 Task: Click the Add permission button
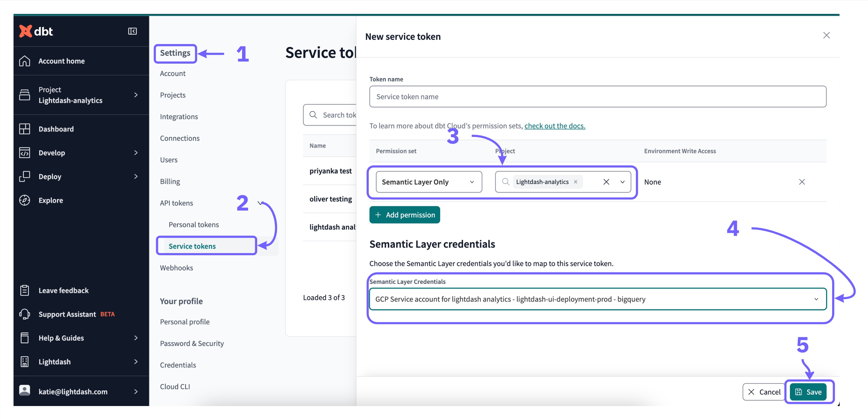click(x=404, y=215)
